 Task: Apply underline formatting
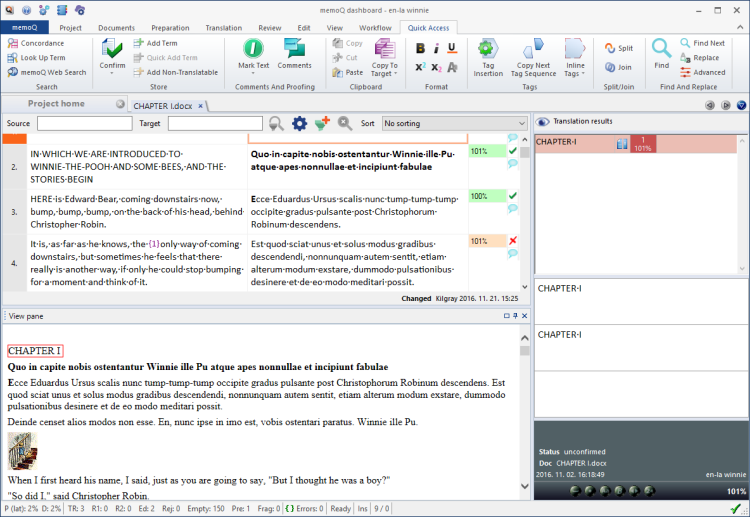click(x=452, y=48)
